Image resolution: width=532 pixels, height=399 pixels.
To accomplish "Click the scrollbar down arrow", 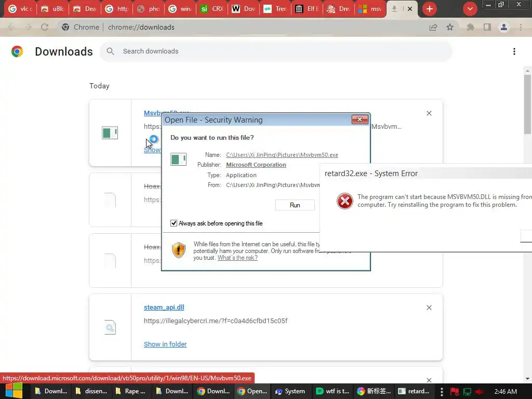I will click(x=527, y=379).
